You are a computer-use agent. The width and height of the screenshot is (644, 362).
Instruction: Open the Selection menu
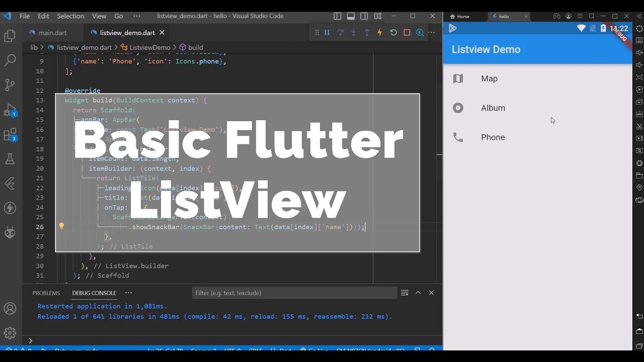point(70,16)
